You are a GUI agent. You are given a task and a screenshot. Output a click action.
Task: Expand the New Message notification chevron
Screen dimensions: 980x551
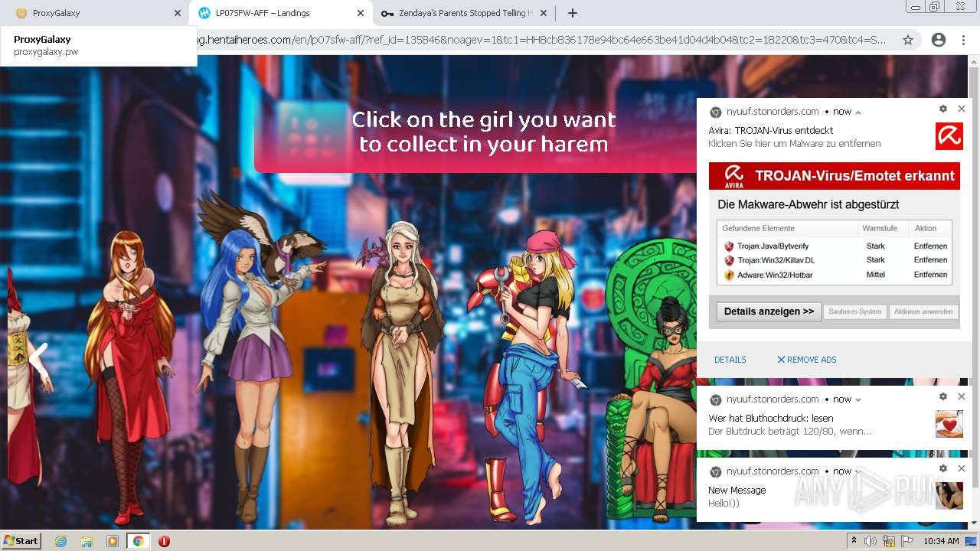(x=858, y=471)
